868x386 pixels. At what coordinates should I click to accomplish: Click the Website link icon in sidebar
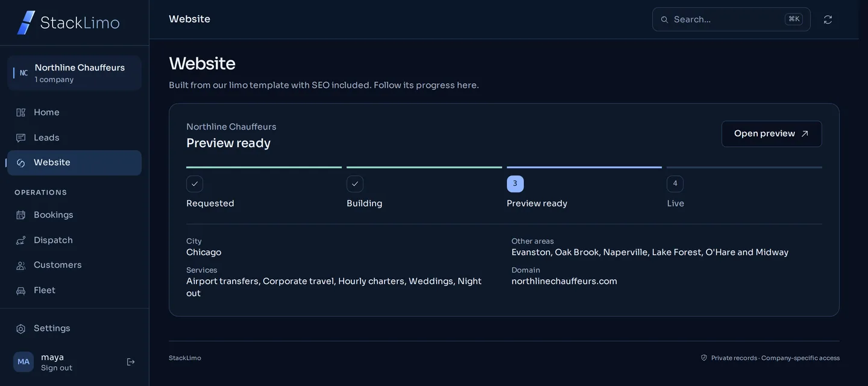(x=21, y=163)
